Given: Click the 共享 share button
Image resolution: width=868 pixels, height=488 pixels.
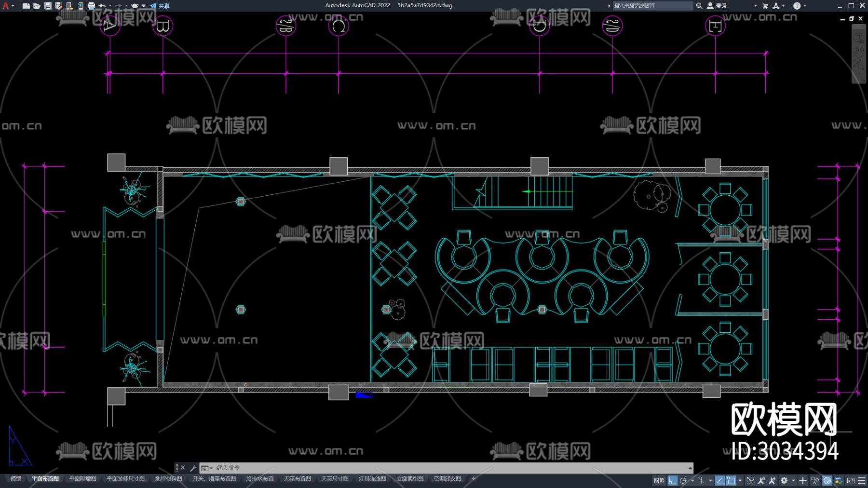Looking at the screenshot, I should pos(160,6).
